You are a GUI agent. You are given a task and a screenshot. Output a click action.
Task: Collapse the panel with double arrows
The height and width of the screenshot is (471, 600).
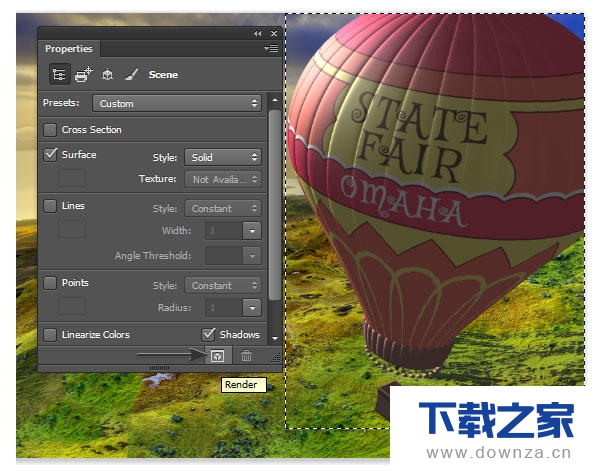point(258,34)
